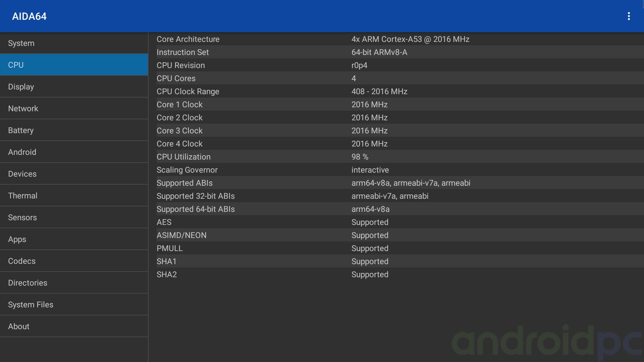Viewport: 644px width, 362px height.
Task: Show Battery details
Action: click(74, 130)
